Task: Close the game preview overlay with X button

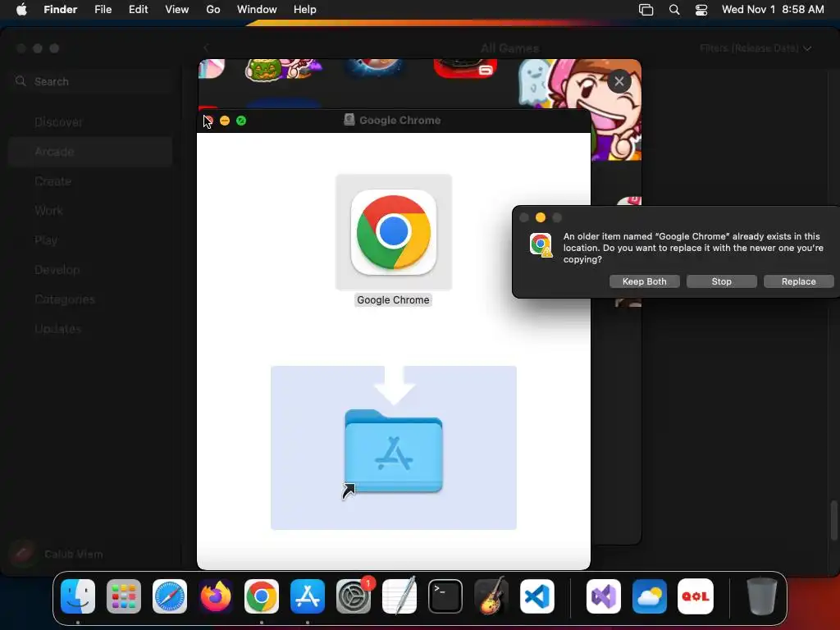Action: pyautogui.click(x=619, y=81)
